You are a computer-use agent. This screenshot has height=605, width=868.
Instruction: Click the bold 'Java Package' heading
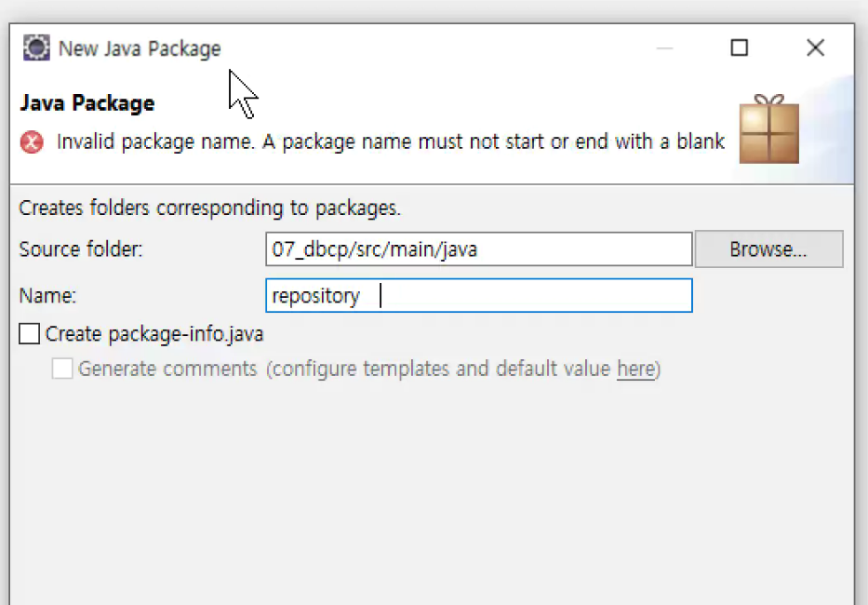click(x=87, y=103)
